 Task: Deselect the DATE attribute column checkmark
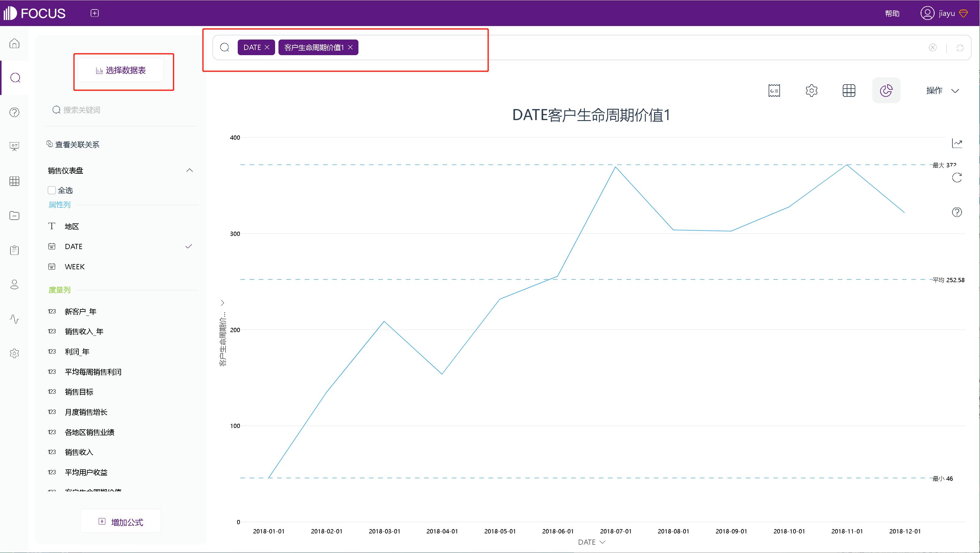189,246
